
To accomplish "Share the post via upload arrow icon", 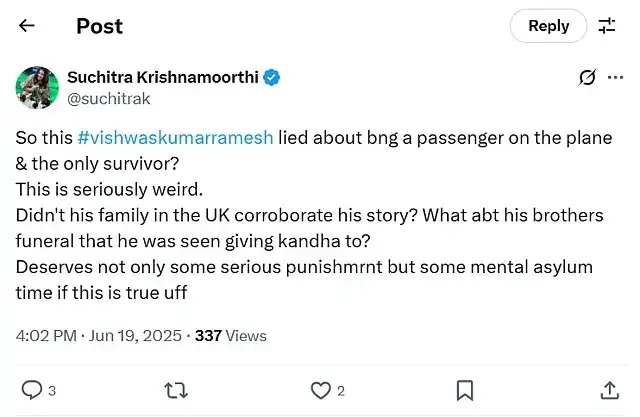I will [609, 390].
